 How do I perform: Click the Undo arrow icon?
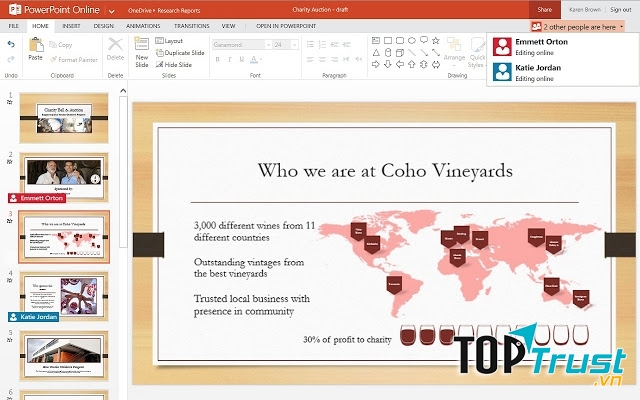tap(11, 44)
